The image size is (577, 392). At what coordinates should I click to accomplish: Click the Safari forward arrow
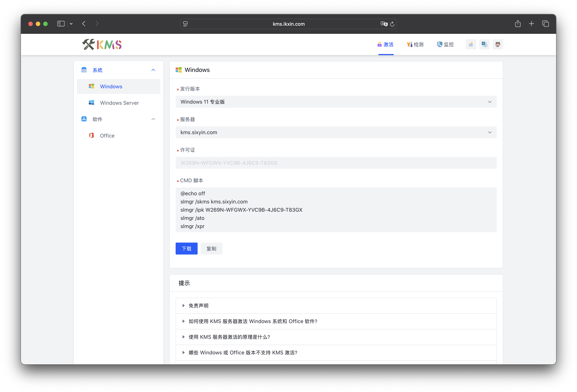pyautogui.click(x=97, y=24)
